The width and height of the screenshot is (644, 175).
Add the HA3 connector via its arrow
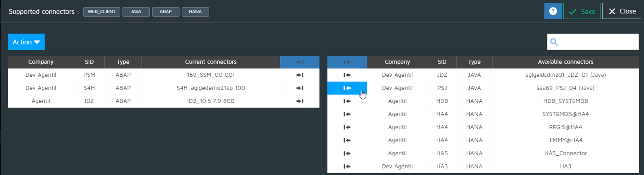(347, 166)
